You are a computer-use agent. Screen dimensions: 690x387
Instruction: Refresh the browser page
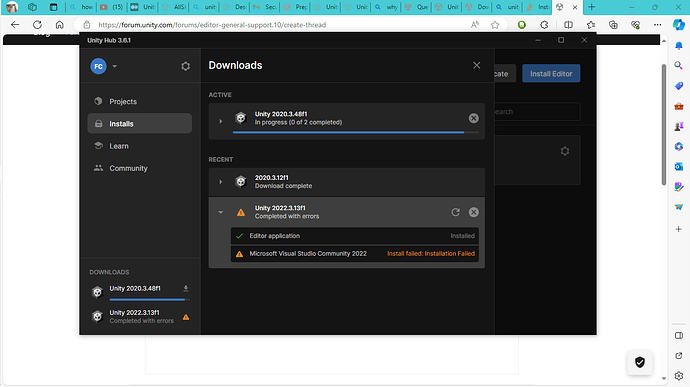37,25
